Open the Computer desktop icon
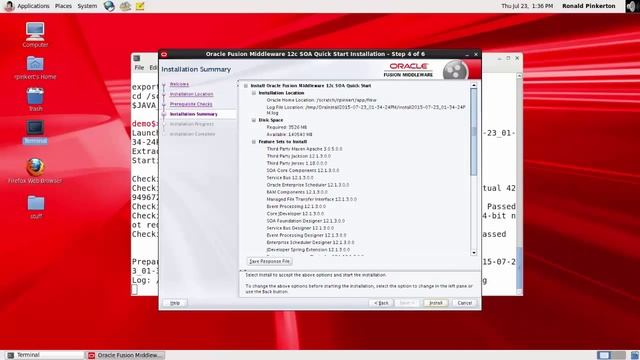Viewport: 640px width, 360px height. tap(35, 35)
